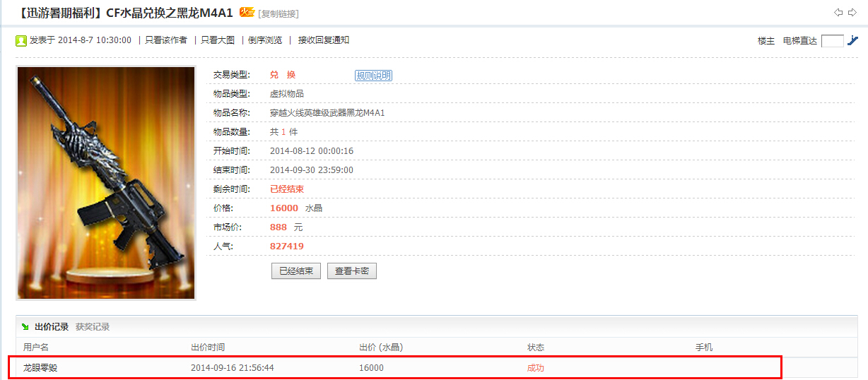Click the green author avatar icon

click(x=21, y=40)
